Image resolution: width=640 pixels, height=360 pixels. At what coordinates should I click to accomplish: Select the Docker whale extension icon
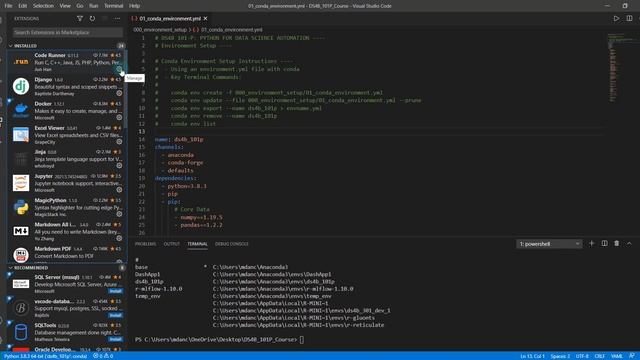[21, 110]
